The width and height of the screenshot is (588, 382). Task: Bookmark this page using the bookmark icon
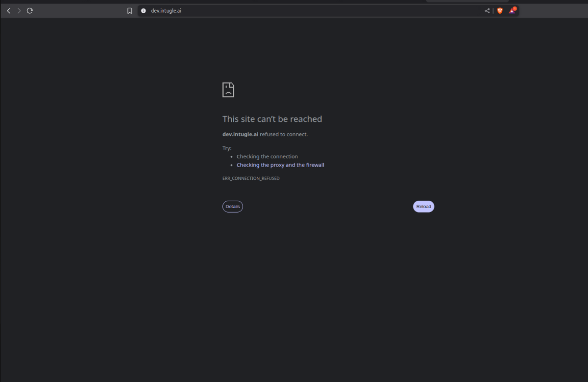point(129,11)
